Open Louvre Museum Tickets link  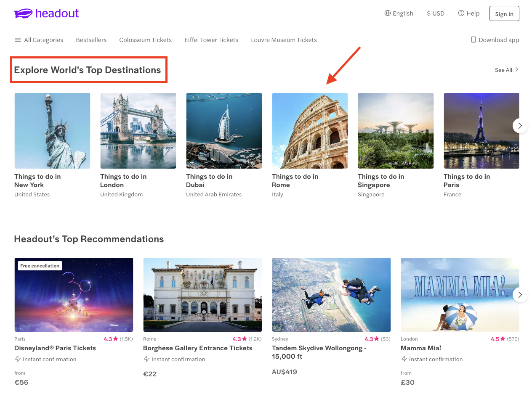point(284,40)
